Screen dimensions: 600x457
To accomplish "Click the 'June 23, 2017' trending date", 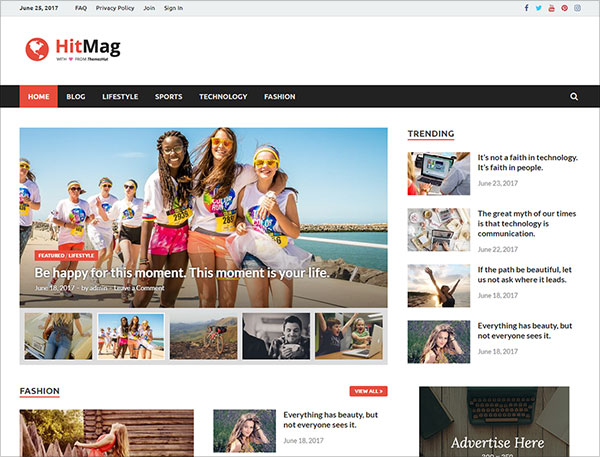I will tap(498, 183).
